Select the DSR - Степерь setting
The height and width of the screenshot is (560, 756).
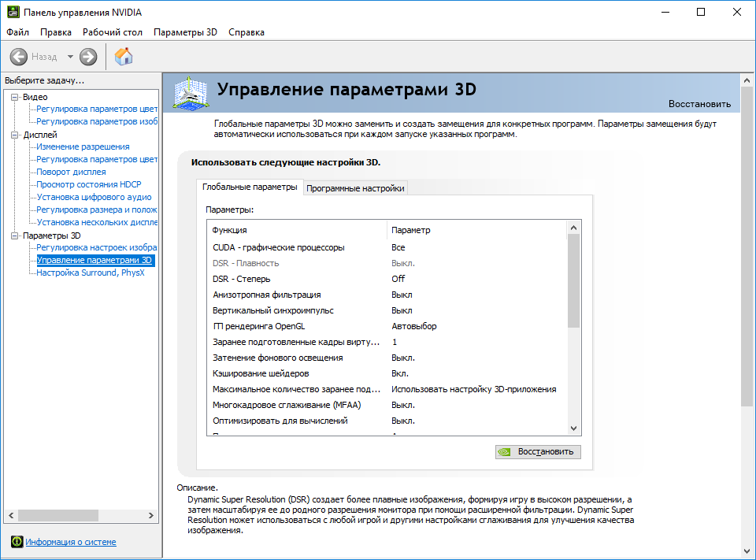(387, 279)
